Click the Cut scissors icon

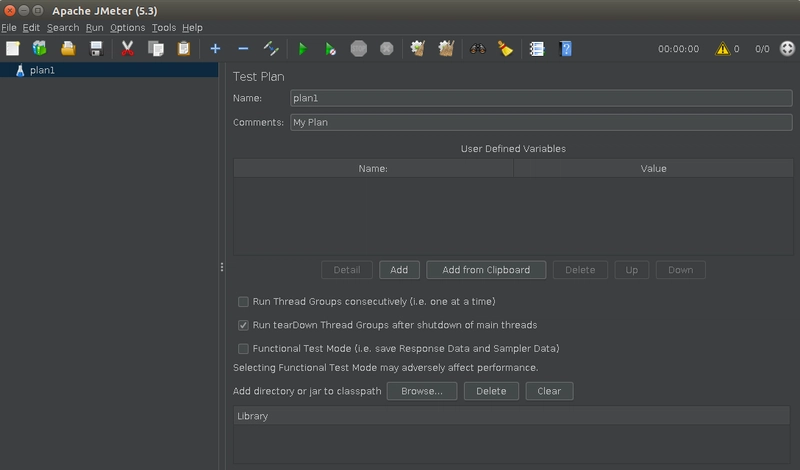[x=127, y=48]
